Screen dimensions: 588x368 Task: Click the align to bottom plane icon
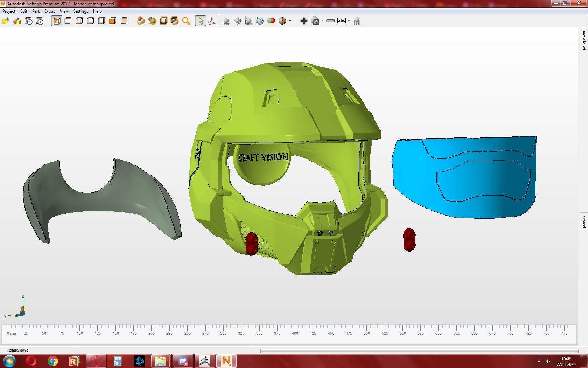click(x=212, y=21)
